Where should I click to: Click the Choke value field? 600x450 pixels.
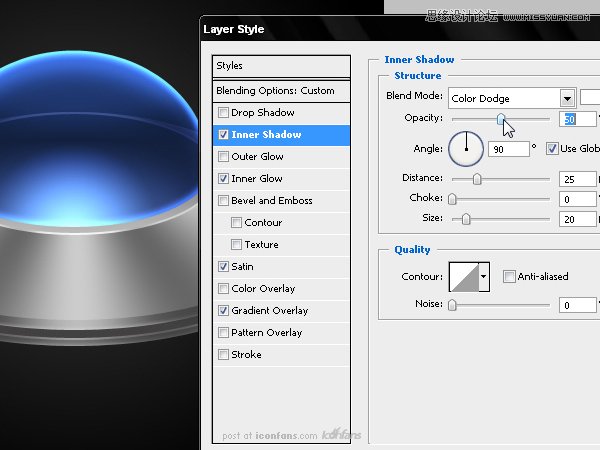tap(576, 199)
